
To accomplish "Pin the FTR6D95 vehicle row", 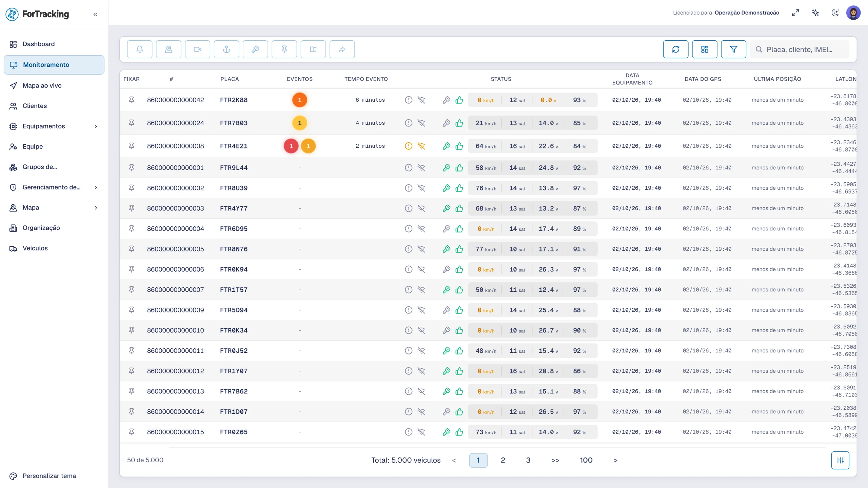I will (132, 229).
